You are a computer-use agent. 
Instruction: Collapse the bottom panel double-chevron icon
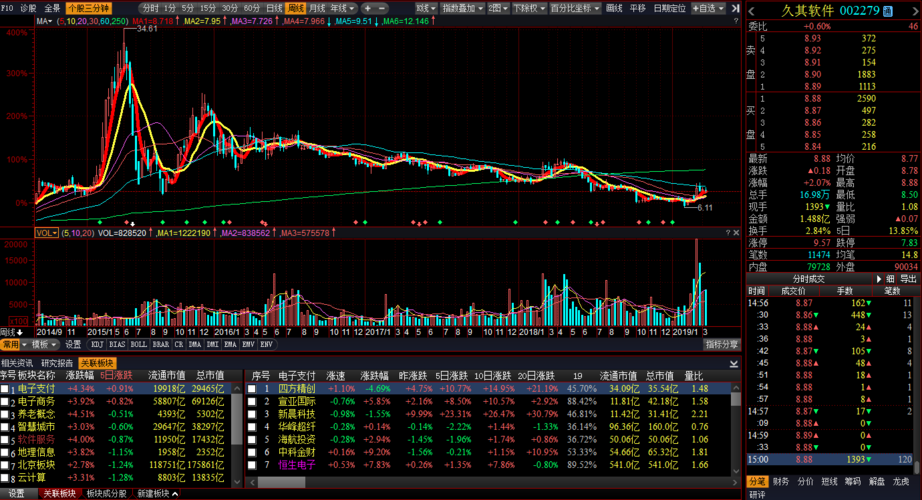(x=734, y=364)
